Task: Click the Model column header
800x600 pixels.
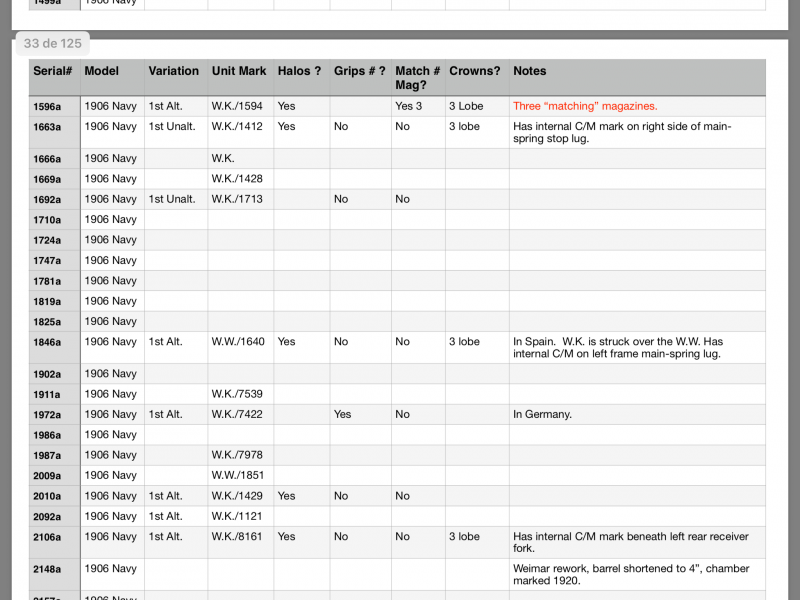Action: coord(102,71)
